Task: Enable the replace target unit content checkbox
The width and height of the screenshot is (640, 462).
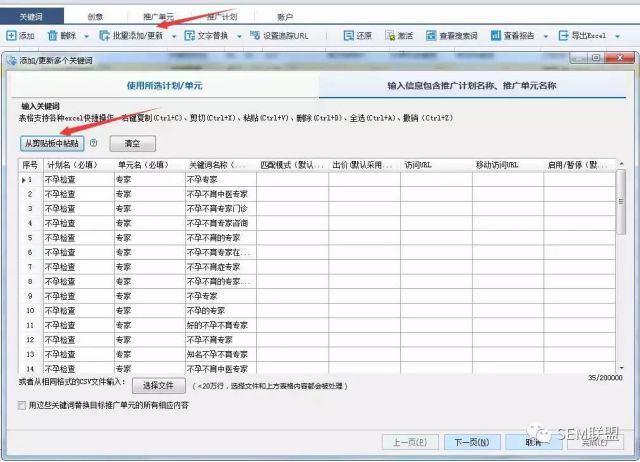Action: (x=23, y=405)
